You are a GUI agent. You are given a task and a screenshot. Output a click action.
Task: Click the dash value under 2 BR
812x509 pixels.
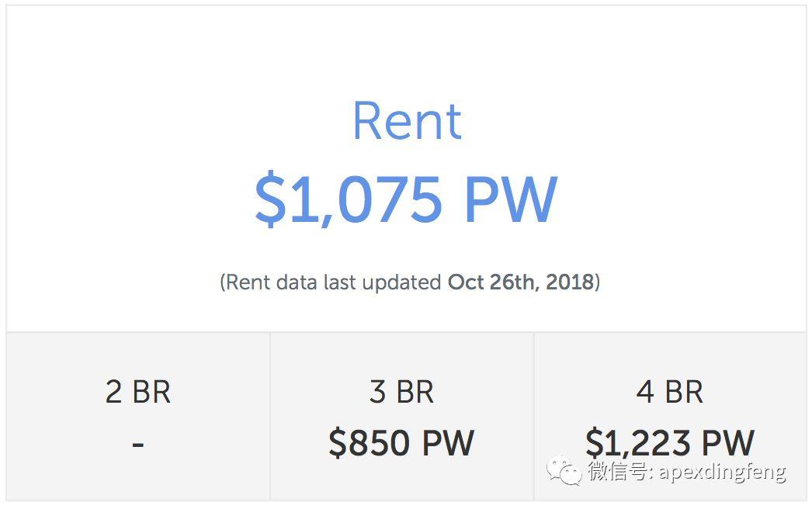pos(138,444)
